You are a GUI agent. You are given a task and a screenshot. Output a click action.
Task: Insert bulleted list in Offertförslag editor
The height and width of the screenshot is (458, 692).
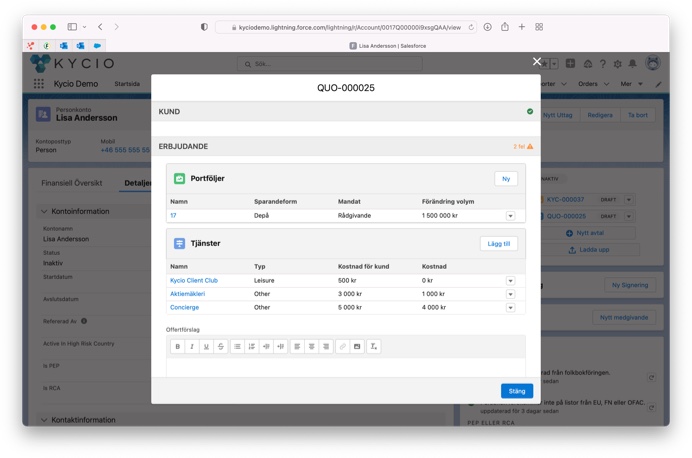(x=237, y=346)
